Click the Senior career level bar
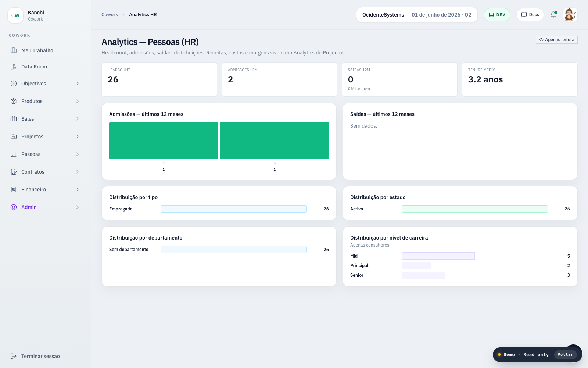This screenshot has width=588, height=368. pos(423,275)
